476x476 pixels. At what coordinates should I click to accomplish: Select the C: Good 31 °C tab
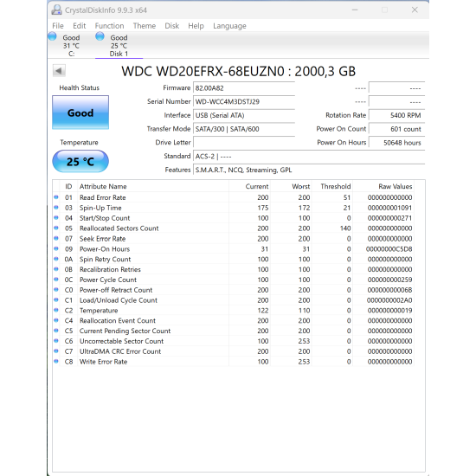[71, 46]
